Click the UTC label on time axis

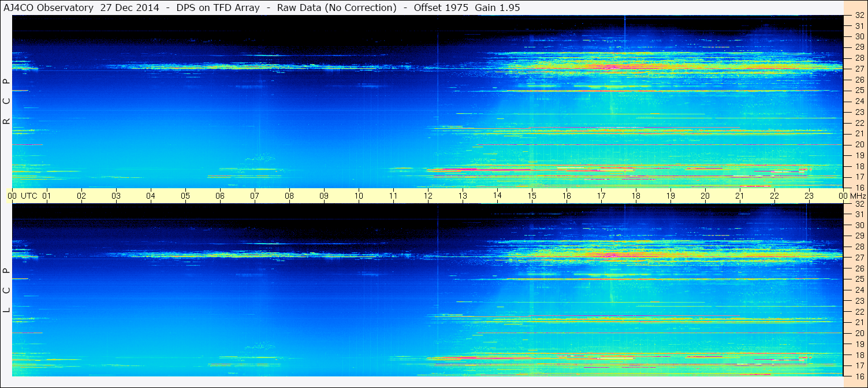[x=29, y=196]
